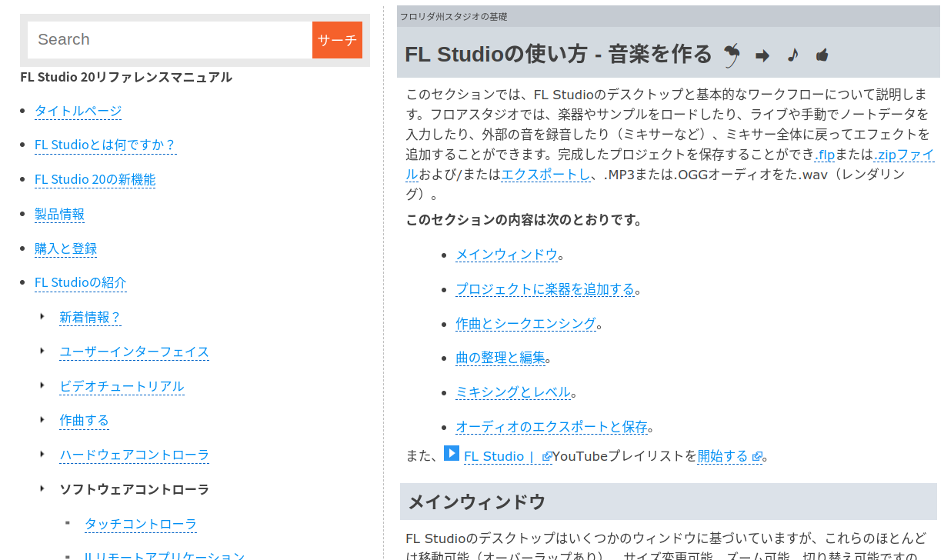
Task: Click the external link icon after 開始する
Action: point(757,457)
